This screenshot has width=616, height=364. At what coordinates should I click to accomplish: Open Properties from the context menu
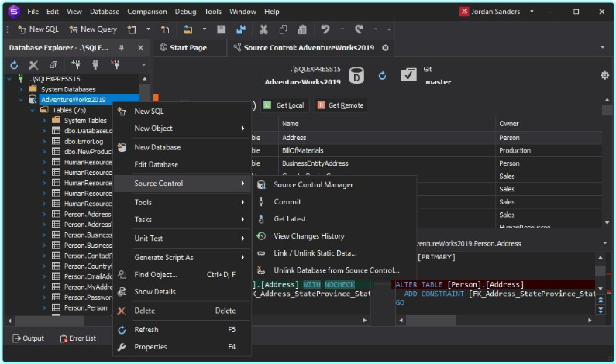(x=182, y=347)
